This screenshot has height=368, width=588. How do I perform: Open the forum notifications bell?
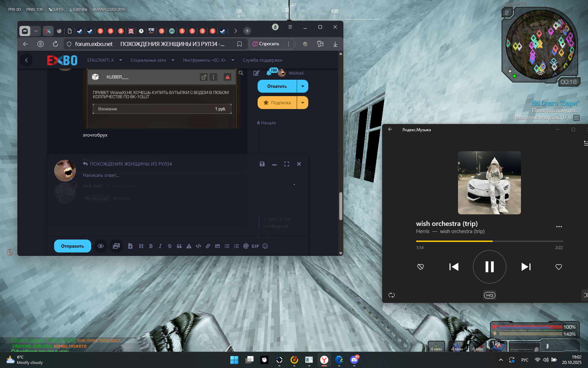[269, 73]
